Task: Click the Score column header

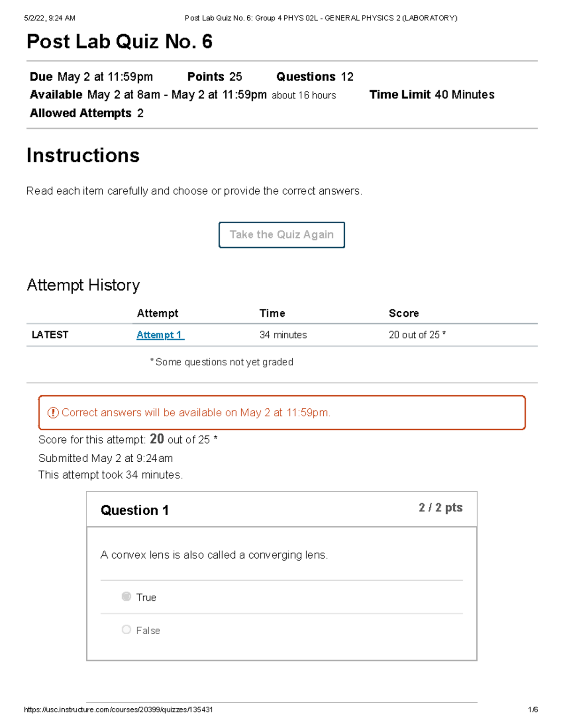Action: pos(403,313)
